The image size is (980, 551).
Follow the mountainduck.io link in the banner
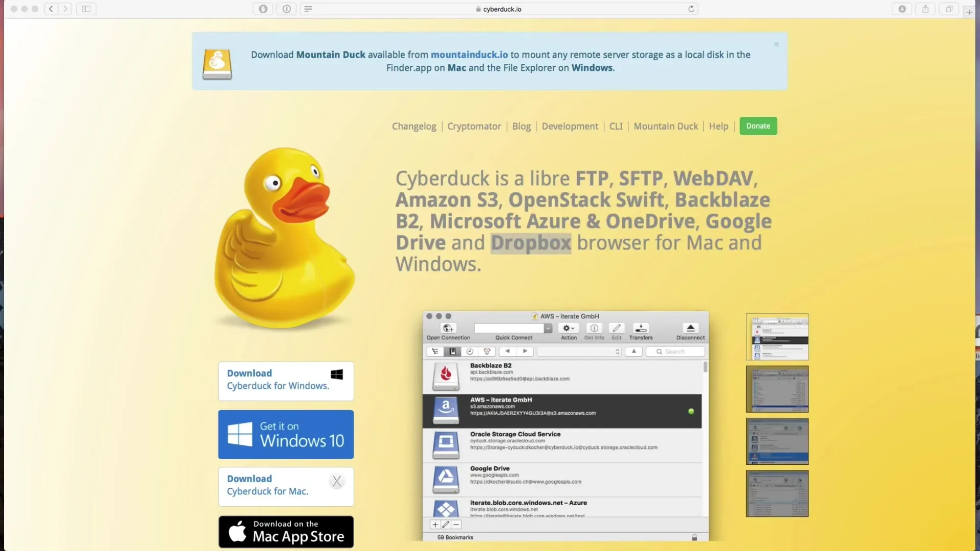coord(469,55)
